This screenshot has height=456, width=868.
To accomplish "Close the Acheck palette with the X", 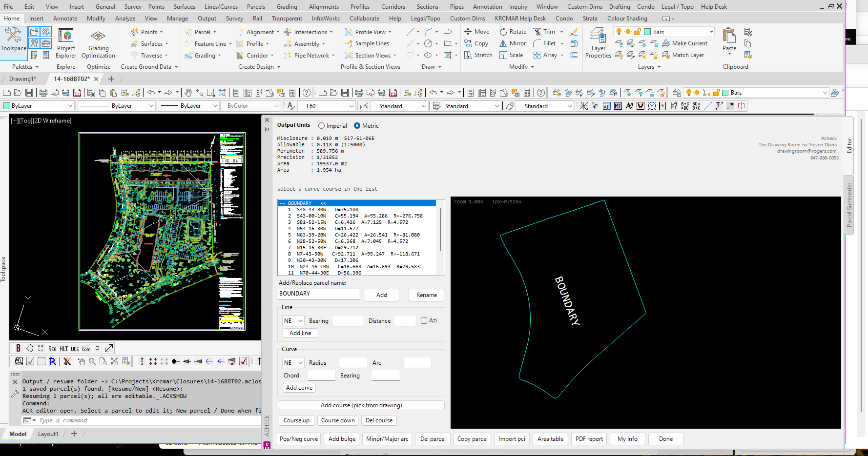I will coord(267,120).
